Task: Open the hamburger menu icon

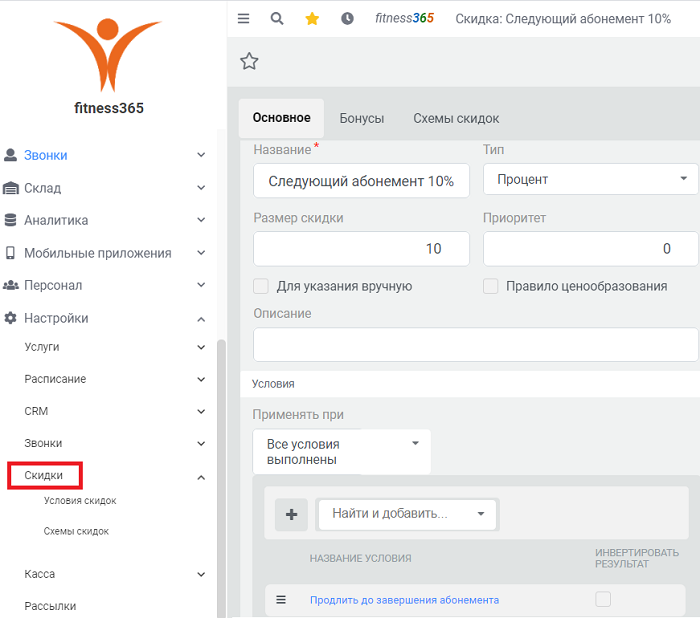Action: click(243, 18)
